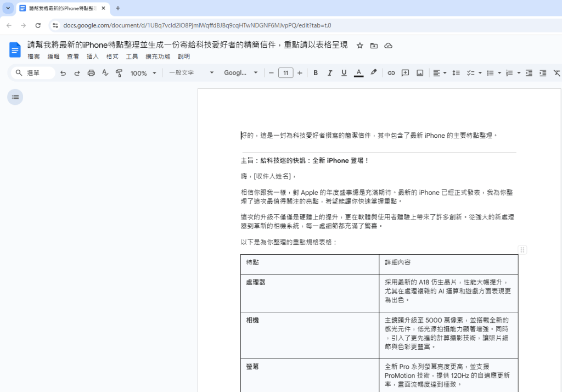Open the document outline sidebar
Viewport: 562px width, 392px height.
coord(15,97)
